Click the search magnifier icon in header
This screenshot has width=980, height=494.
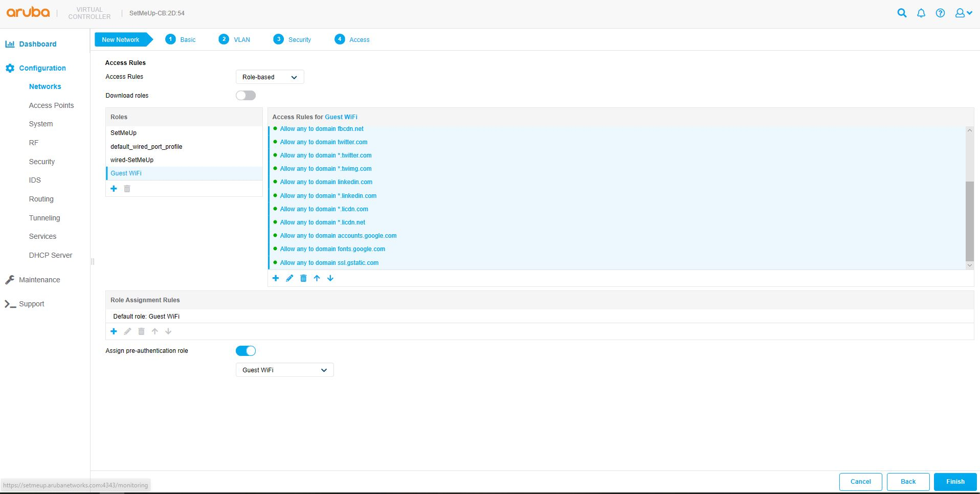pos(902,13)
